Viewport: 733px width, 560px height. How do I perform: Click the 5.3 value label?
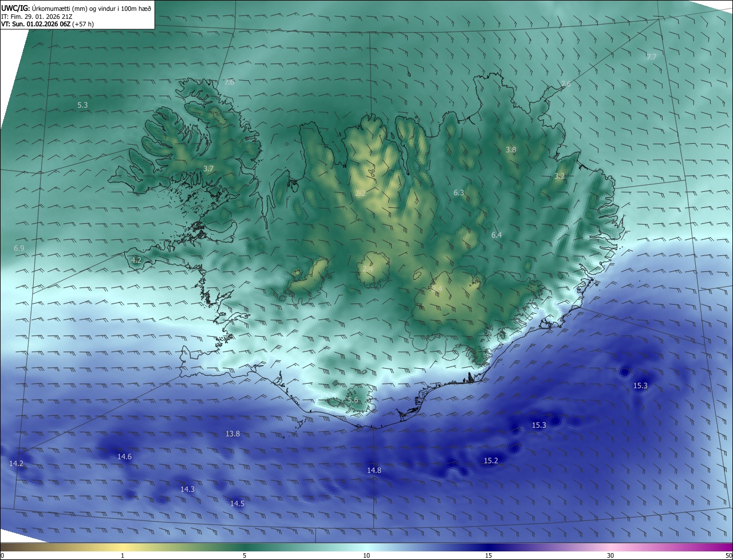[x=82, y=105]
